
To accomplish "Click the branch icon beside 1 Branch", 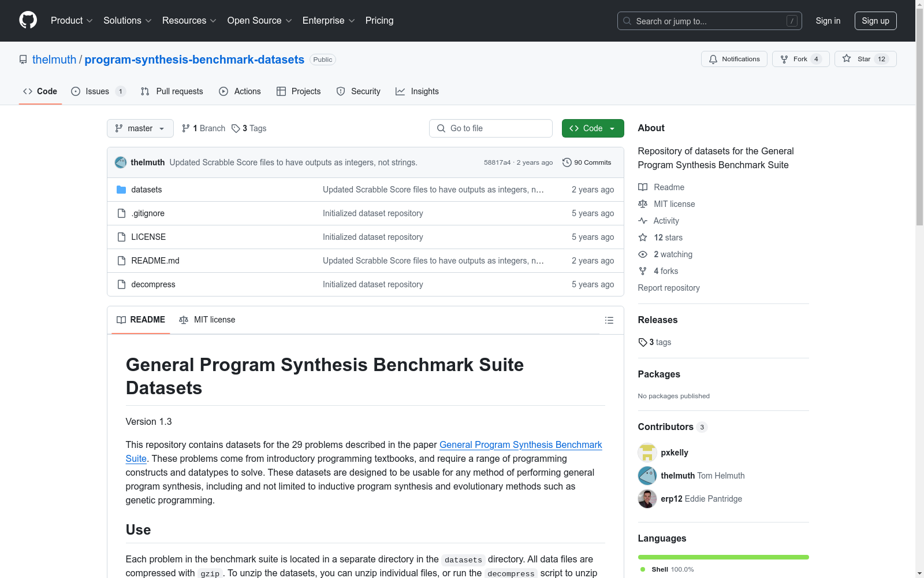I will (x=186, y=128).
